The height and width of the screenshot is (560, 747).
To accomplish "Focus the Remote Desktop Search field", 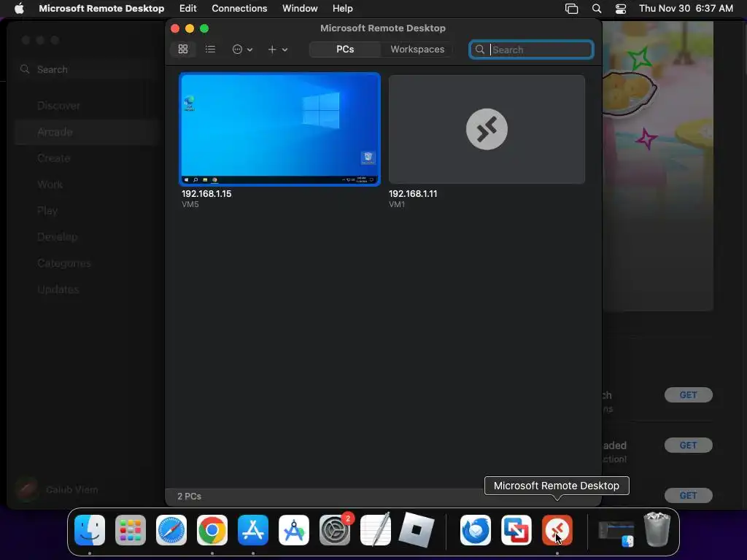I will click(531, 50).
